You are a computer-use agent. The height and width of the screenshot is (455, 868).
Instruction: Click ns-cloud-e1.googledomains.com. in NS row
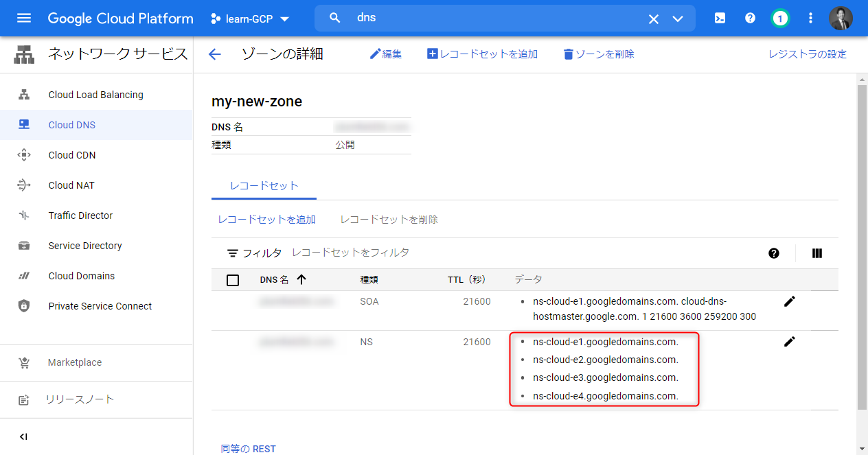click(606, 342)
